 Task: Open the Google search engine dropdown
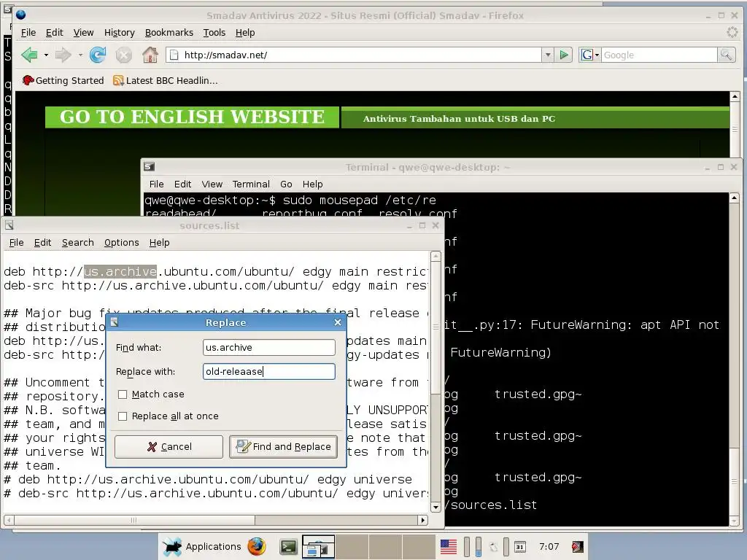(x=589, y=55)
